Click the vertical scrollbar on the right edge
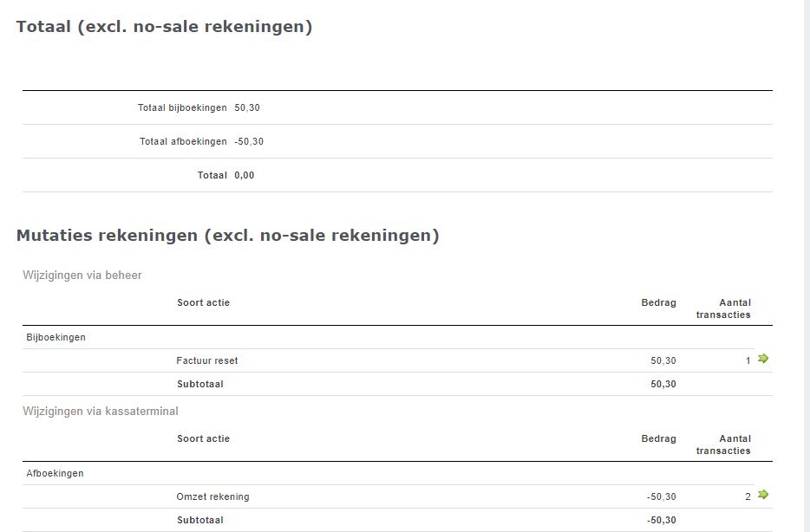The height and width of the screenshot is (532, 810). click(807, 266)
